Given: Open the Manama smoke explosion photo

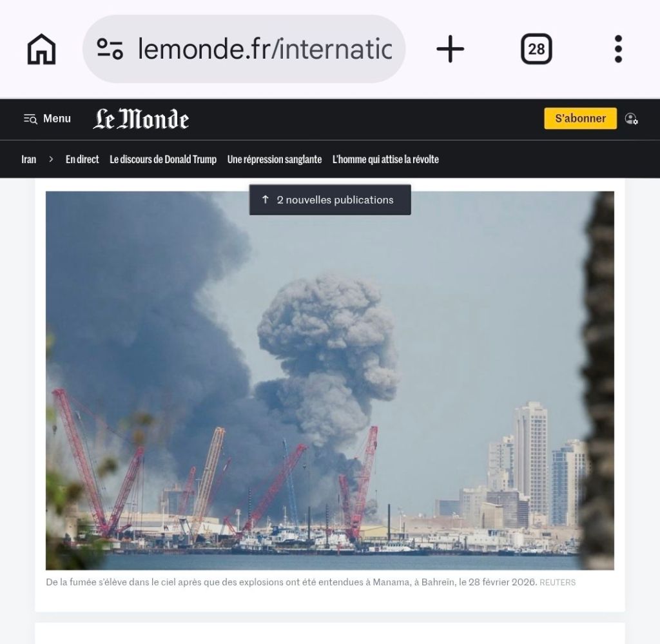Looking at the screenshot, I should (329, 380).
